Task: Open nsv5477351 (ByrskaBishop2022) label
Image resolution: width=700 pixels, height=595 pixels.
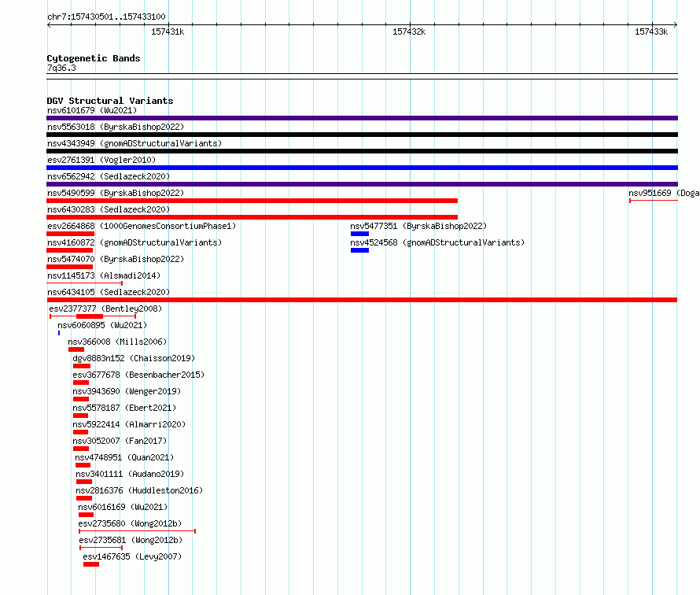Action: [x=418, y=226]
